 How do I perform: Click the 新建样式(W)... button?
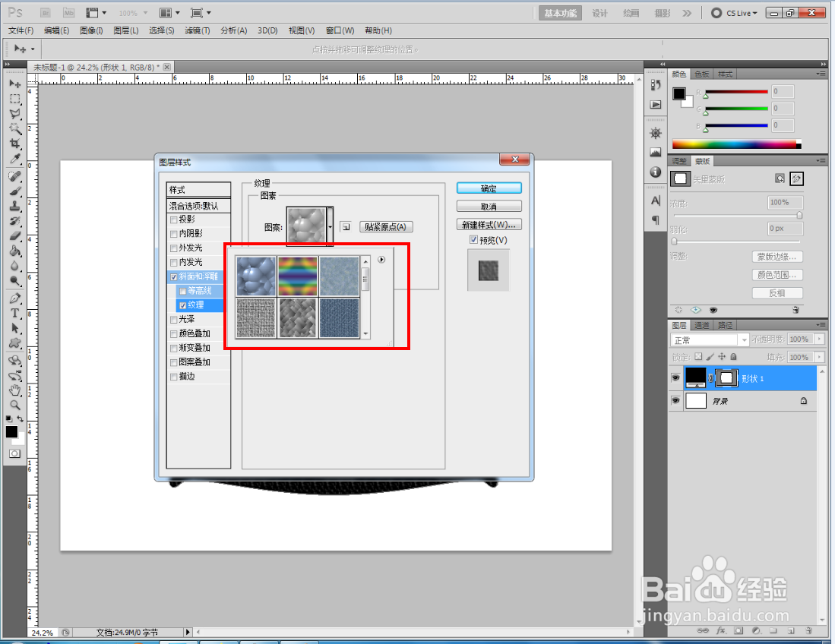(489, 225)
